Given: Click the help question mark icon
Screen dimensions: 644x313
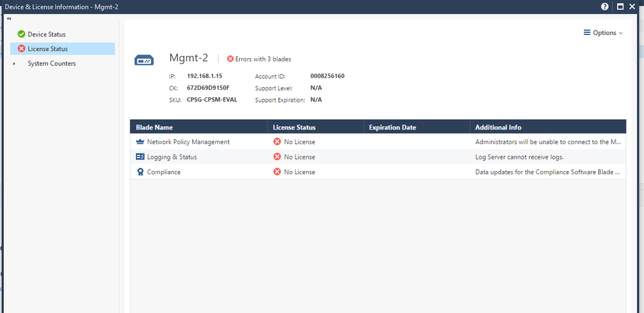Looking at the screenshot, I should click(605, 6).
